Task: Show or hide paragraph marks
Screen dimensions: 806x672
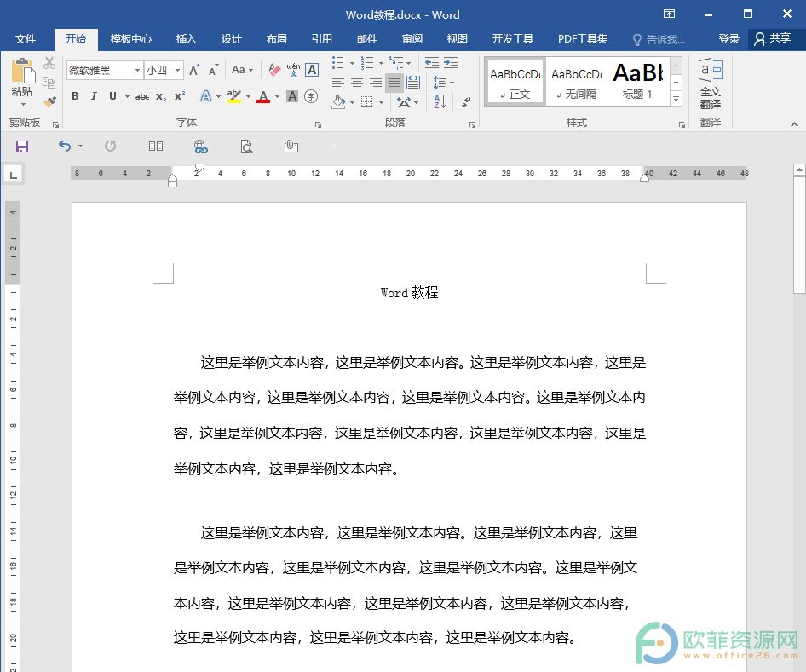Action: tap(466, 101)
